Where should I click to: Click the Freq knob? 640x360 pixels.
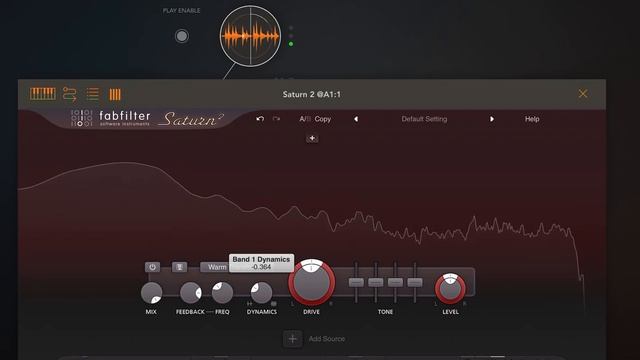tap(222, 293)
